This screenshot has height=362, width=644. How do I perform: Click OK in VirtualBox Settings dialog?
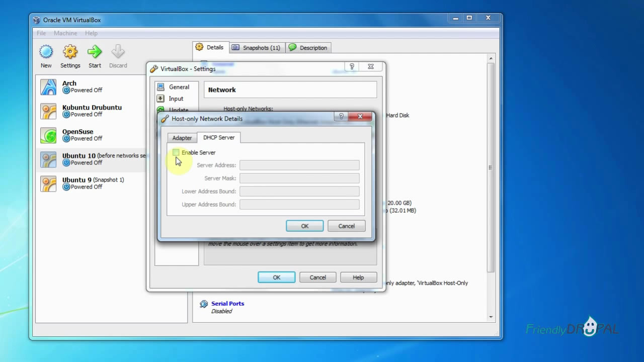coord(277,278)
